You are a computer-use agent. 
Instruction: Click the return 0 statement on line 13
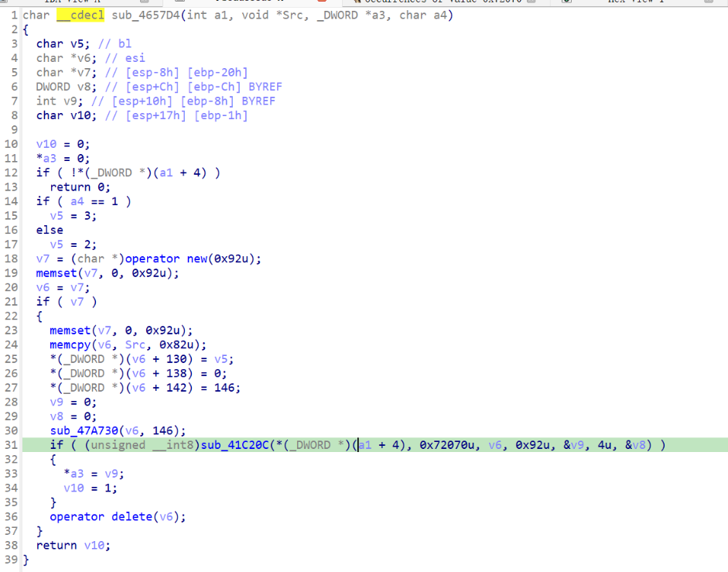pyautogui.click(x=80, y=187)
